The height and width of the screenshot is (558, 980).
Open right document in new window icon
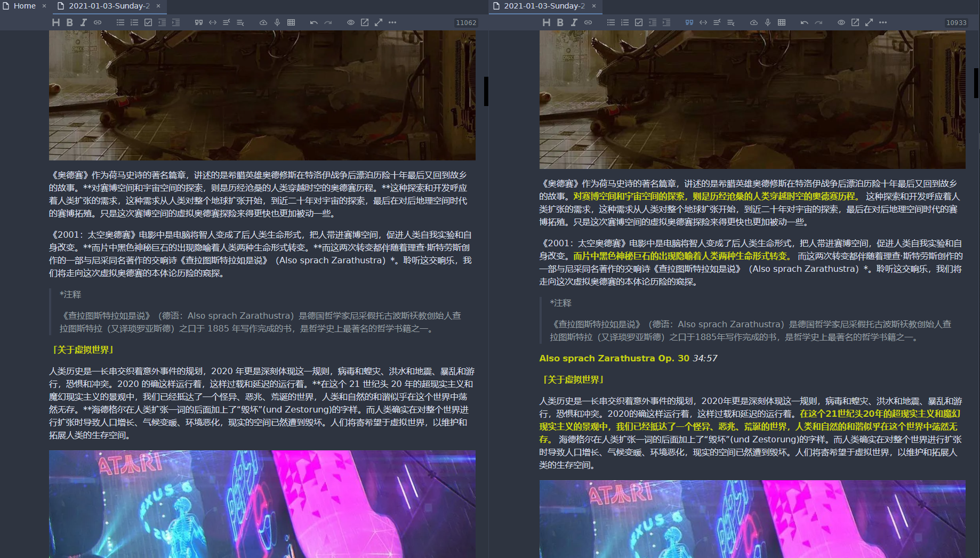[x=855, y=22]
